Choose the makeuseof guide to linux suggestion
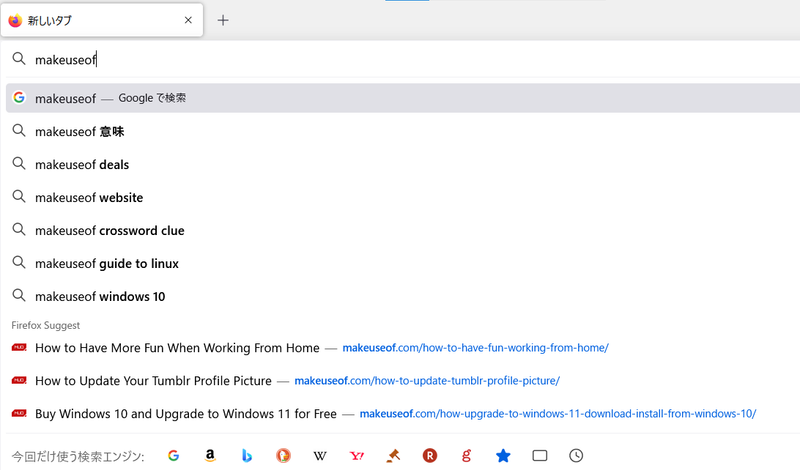 click(x=403, y=263)
